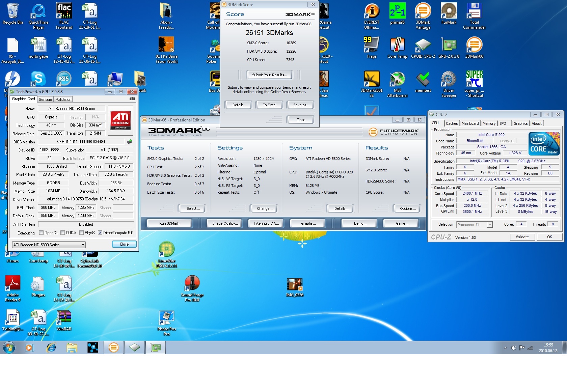Image resolution: width=567 pixels, height=392 pixels.
Task: Switch to the Sensors tab in GPU-Z
Action: (45, 100)
